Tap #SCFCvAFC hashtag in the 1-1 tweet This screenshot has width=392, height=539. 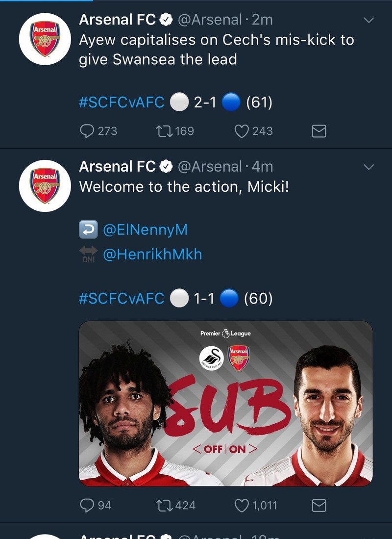(122, 299)
